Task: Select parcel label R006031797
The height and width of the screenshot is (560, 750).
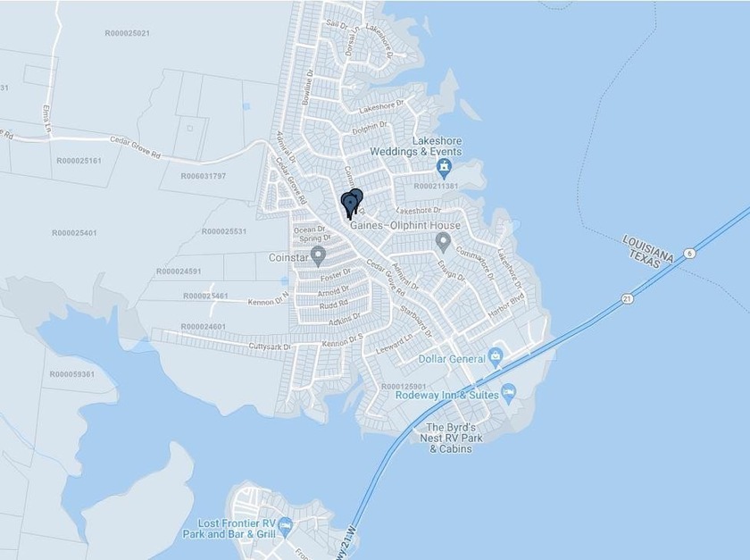Action: (x=204, y=176)
